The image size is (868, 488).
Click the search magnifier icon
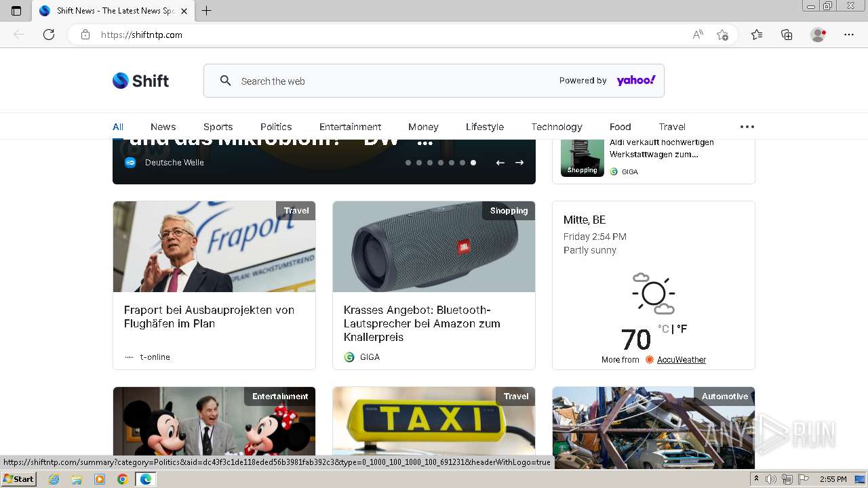tap(226, 81)
